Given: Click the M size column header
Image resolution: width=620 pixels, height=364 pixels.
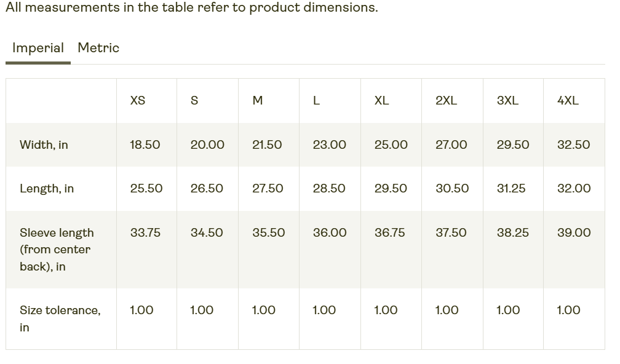Looking at the screenshot, I should click(258, 101).
